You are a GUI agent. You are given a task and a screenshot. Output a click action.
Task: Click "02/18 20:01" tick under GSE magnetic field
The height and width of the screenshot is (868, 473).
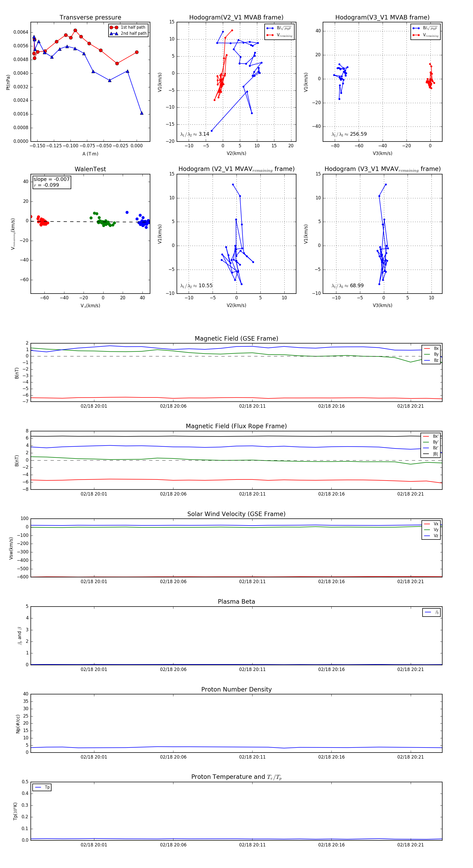(x=94, y=406)
